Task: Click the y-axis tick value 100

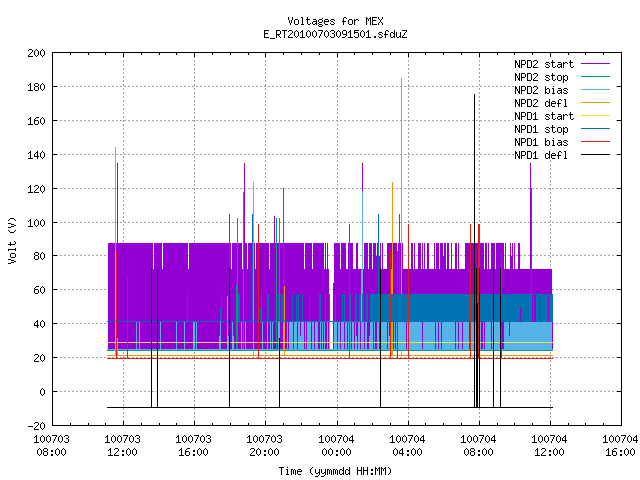Action: (36, 223)
